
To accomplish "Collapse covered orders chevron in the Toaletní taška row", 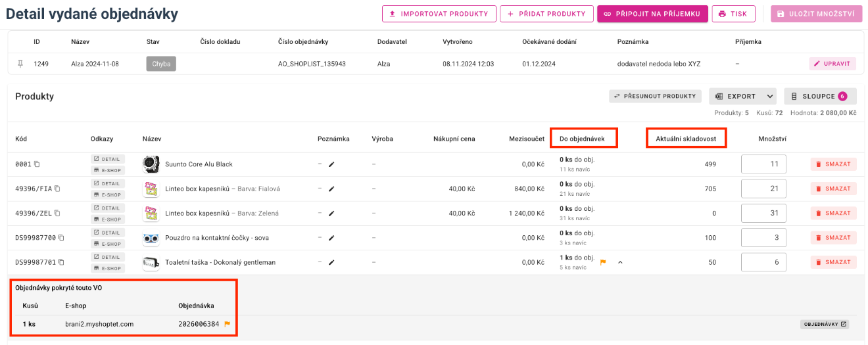I will [x=620, y=262].
